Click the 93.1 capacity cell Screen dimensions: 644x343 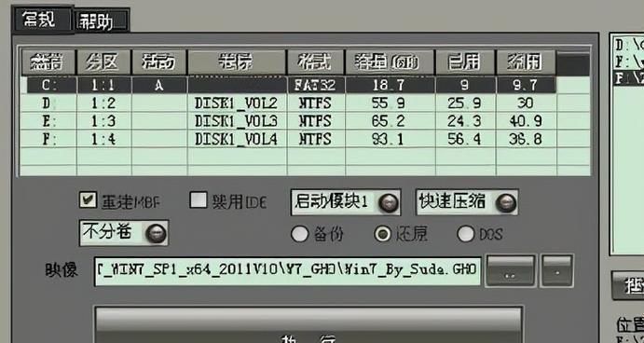tap(390, 139)
